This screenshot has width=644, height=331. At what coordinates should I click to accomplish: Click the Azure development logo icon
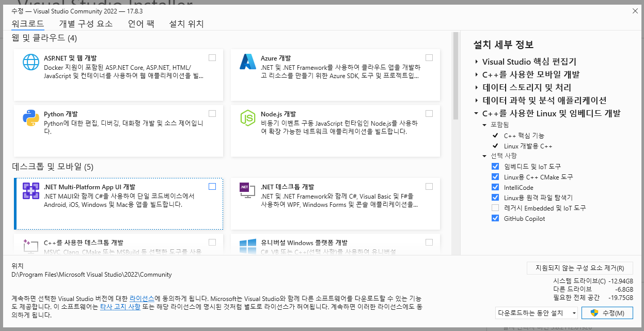pos(248,62)
